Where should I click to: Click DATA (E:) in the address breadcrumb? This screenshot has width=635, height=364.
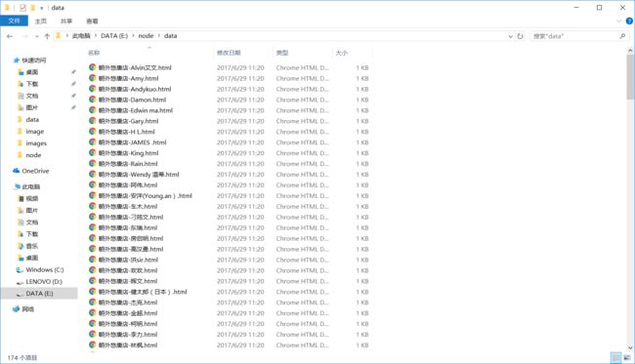(114, 36)
